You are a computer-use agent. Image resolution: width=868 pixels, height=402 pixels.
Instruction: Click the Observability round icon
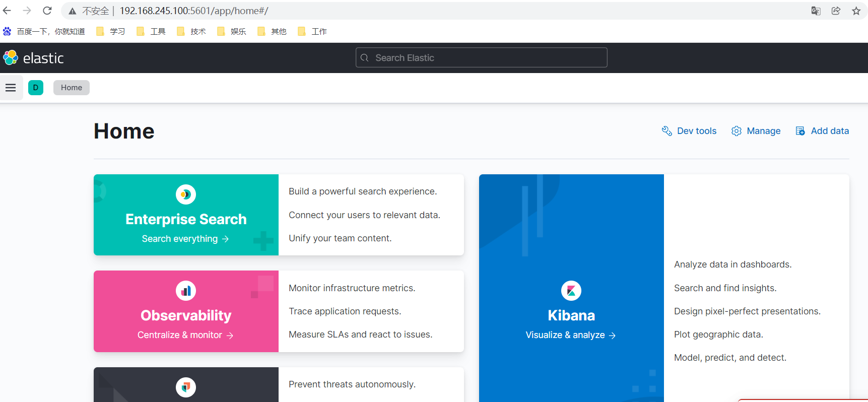186,291
